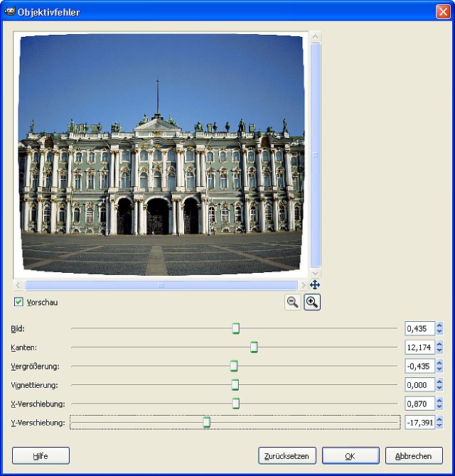This screenshot has height=476, width=455.
Task: Confirm with the OK button
Action: coord(350,455)
